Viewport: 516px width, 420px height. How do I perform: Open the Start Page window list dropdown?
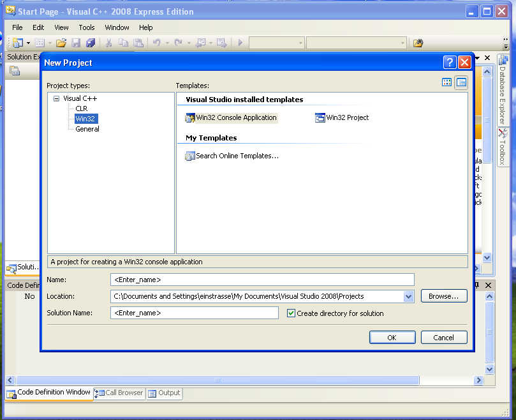tap(478, 57)
